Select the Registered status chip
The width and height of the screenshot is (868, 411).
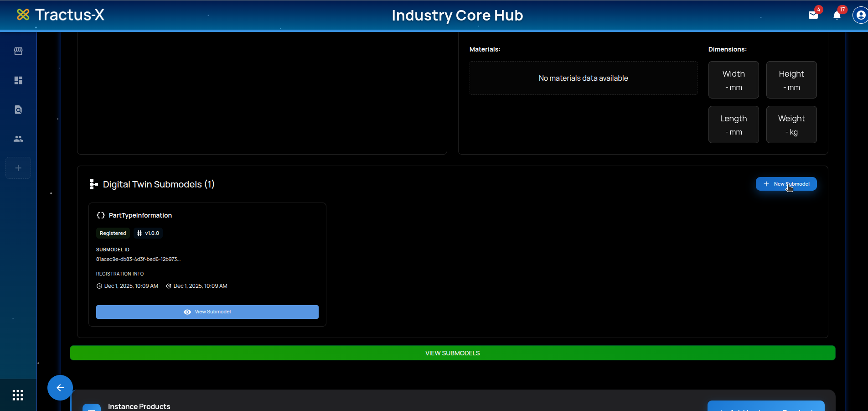113,233
